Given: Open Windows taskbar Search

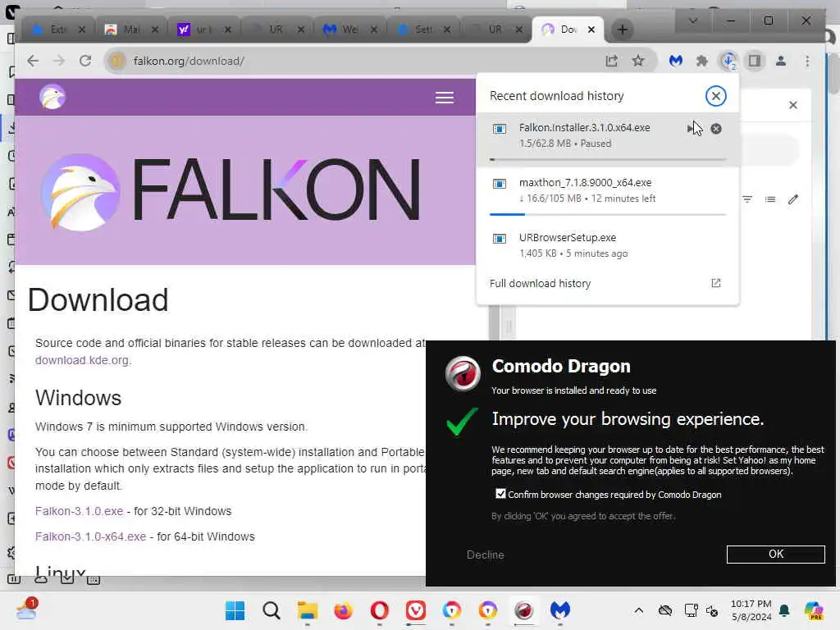Looking at the screenshot, I should coord(271,610).
